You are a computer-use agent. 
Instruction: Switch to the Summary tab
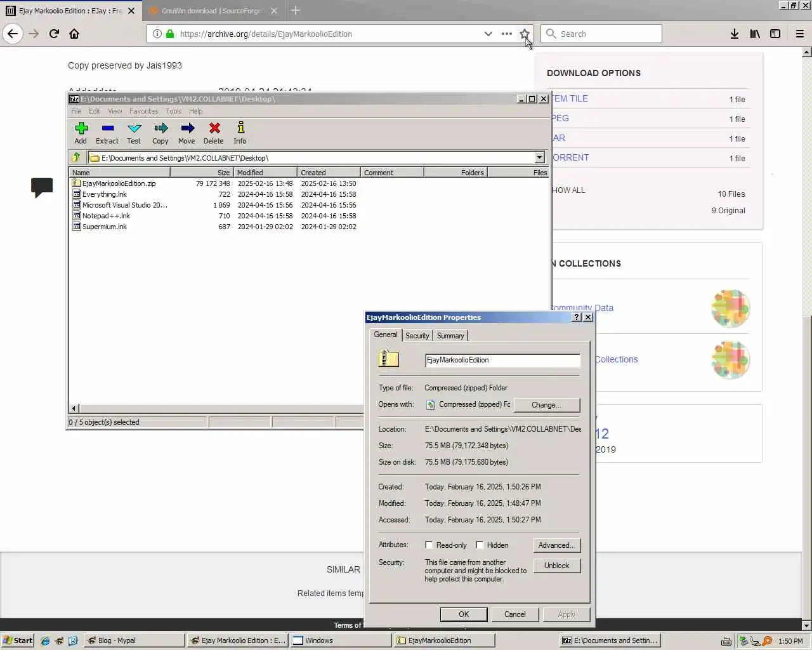click(x=450, y=336)
